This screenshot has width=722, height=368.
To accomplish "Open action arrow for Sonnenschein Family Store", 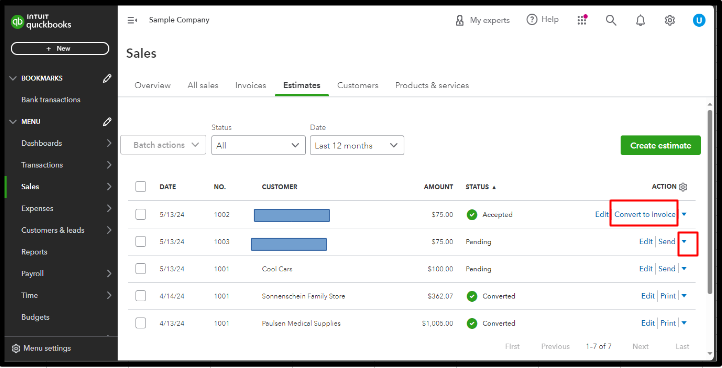I will tap(684, 296).
